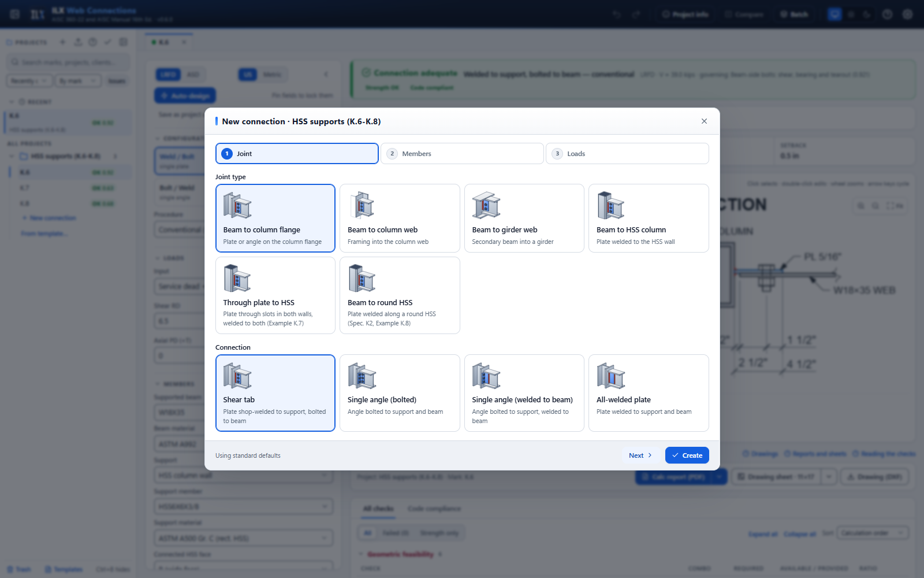Click the Single angle welded to beam icon
Image resolution: width=924 pixels, height=578 pixels.
coord(486,376)
